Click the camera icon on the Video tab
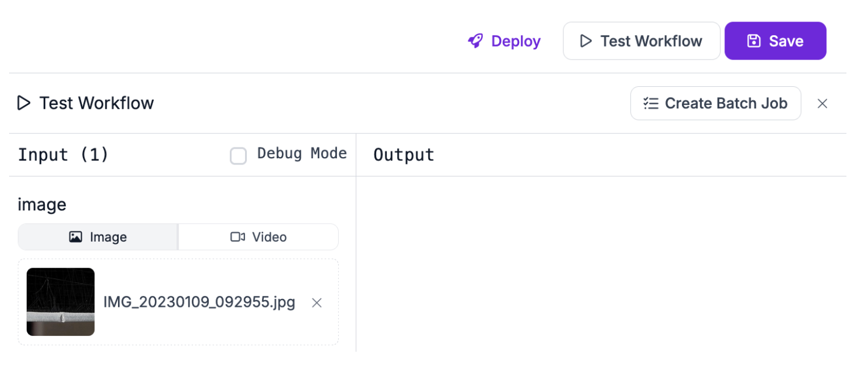This screenshot has height=371, width=868. [238, 237]
